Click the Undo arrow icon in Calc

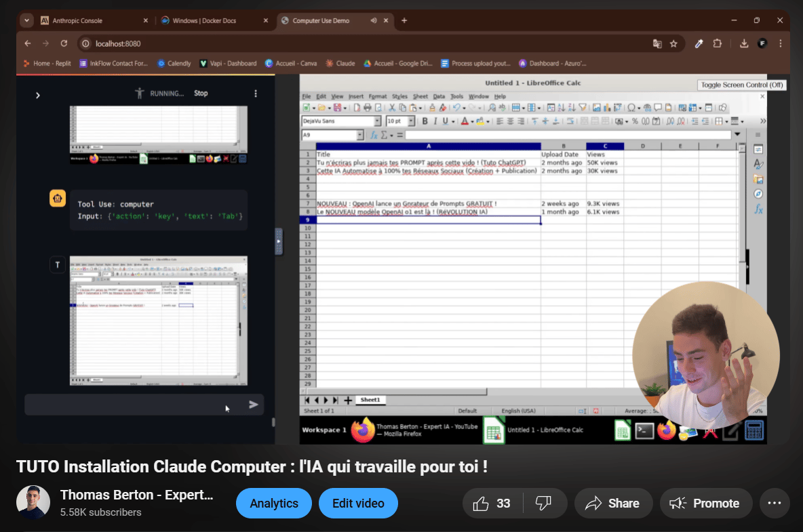point(457,108)
